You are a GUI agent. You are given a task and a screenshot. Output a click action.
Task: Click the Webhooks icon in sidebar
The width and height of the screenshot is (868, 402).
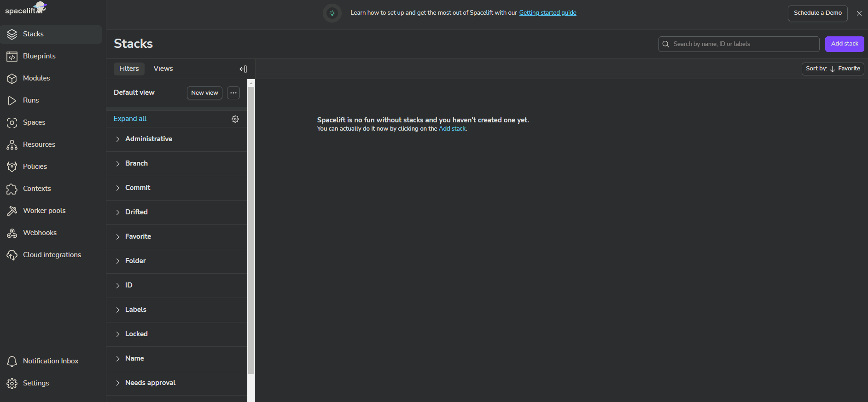[12, 233]
